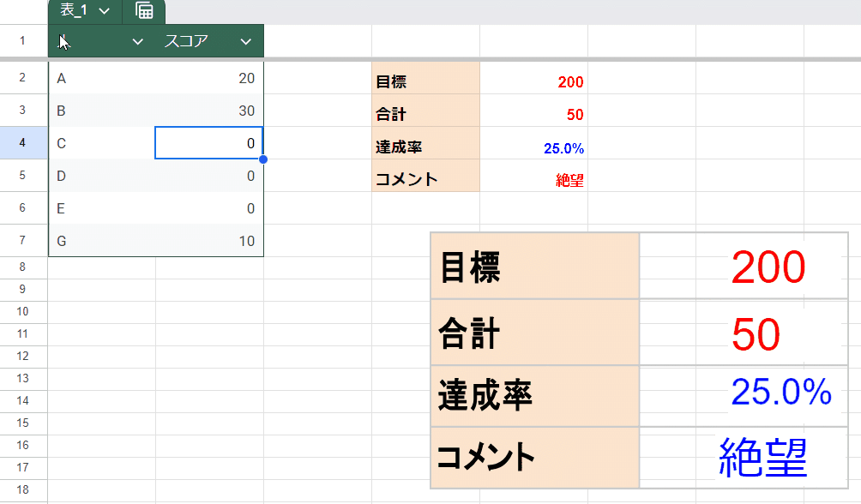Viewport: 861px width, 504px height.
Task: Select row 10 header
Action: click(22, 311)
